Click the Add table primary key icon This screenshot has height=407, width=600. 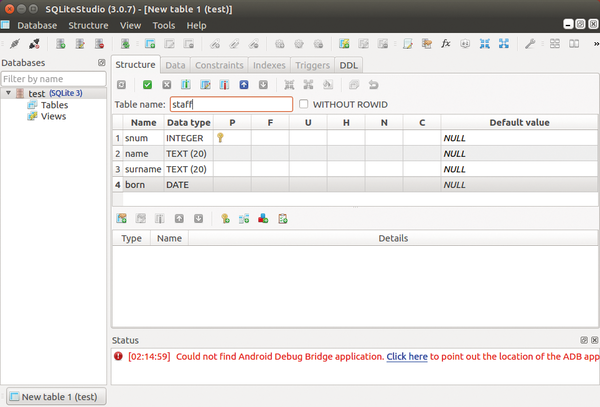click(225, 218)
